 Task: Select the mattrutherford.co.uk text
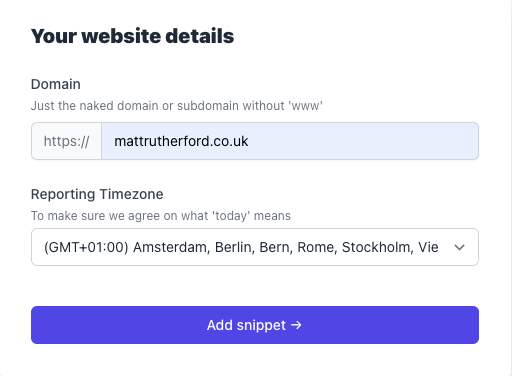[x=181, y=141]
